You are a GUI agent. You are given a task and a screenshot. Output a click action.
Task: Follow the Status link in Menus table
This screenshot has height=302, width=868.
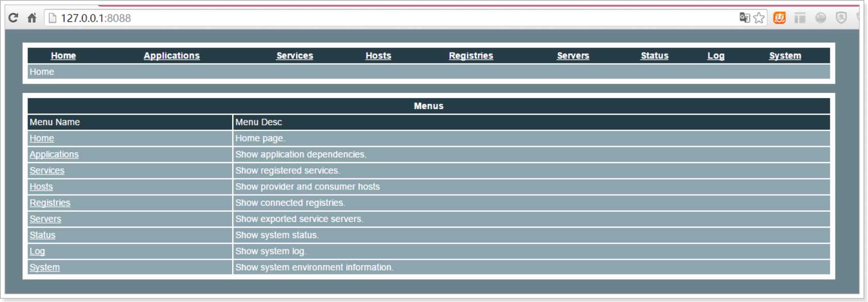pyautogui.click(x=42, y=235)
